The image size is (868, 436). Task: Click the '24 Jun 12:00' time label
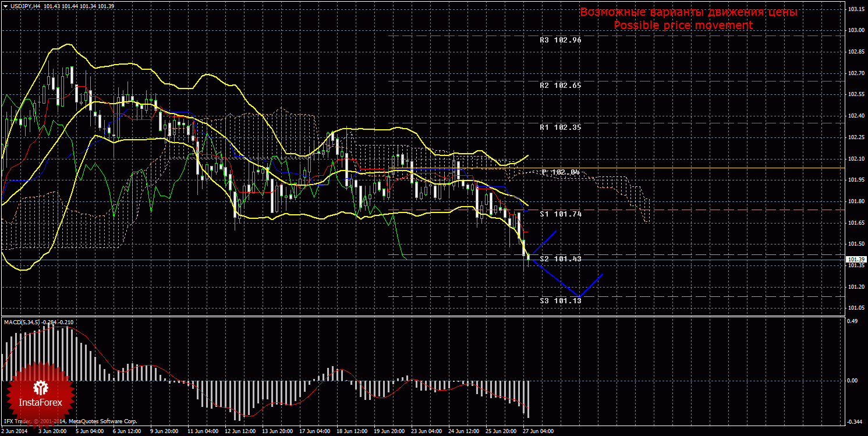tap(464, 431)
